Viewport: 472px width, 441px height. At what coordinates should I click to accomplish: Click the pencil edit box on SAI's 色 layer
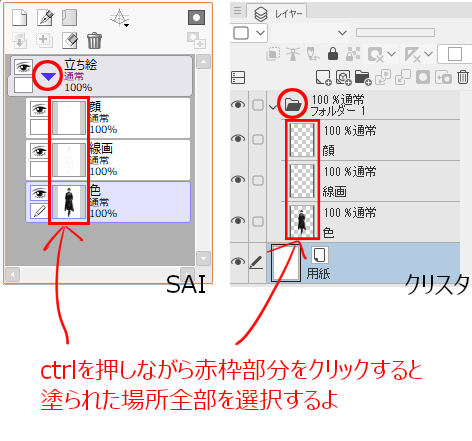[x=39, y=211]
